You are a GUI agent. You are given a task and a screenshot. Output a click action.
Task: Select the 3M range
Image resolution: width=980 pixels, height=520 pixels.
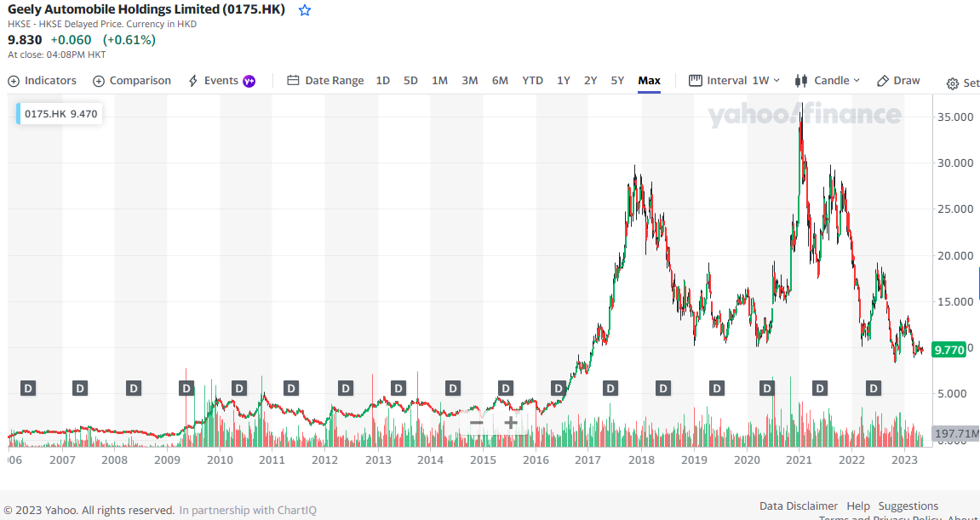[470, 81]
